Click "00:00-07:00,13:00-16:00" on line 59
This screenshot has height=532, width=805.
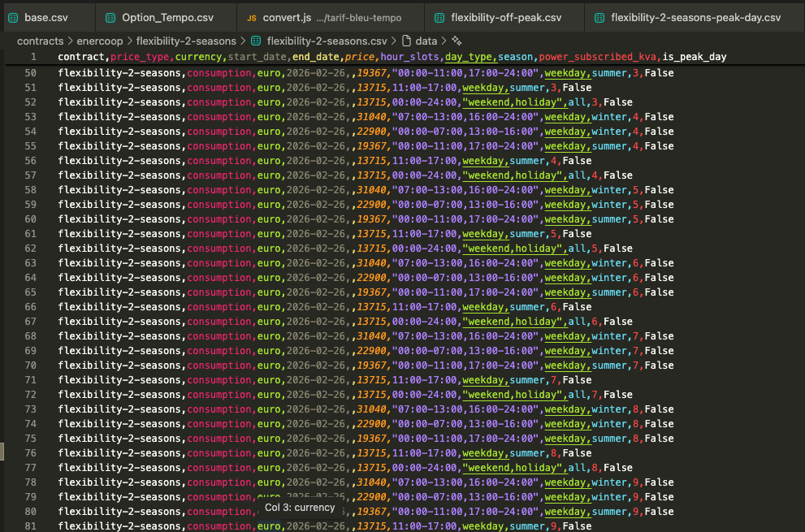pos(465,205)
